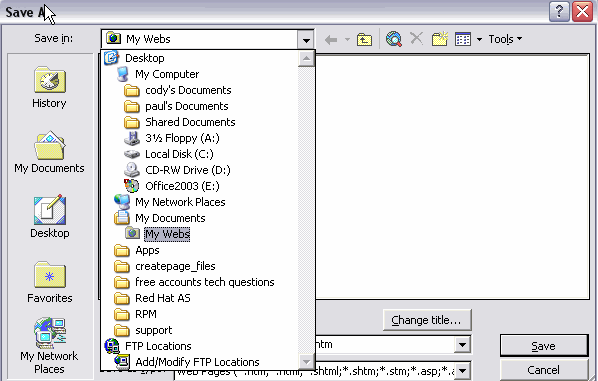Click the Delete X toolbar icon
The width and height of the screenshot is (598, 381).
416,39
